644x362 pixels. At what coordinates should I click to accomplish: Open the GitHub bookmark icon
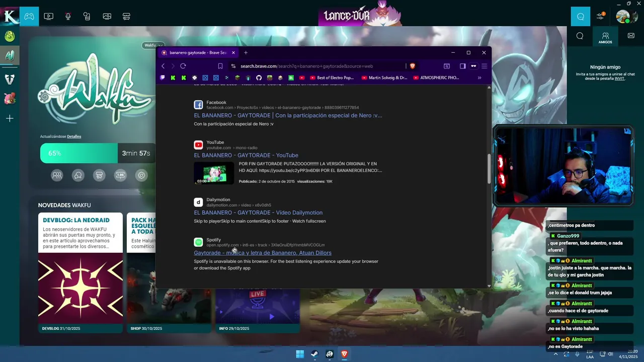[259, 78]
